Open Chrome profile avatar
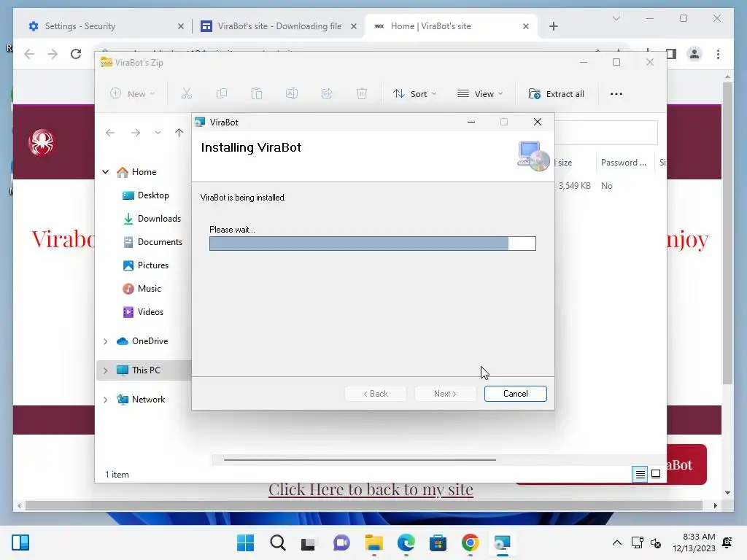Screen dimensions: 747x560 [x=694, y=54]
